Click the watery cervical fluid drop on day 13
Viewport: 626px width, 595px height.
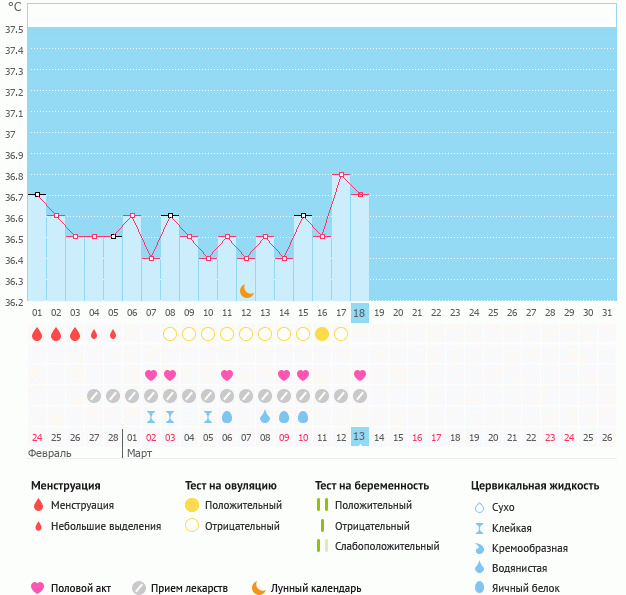pyautogui.click(x=265, y=417)
